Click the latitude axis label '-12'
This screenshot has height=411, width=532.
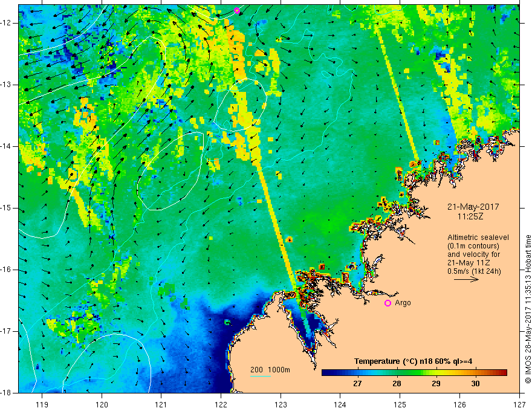7,23
